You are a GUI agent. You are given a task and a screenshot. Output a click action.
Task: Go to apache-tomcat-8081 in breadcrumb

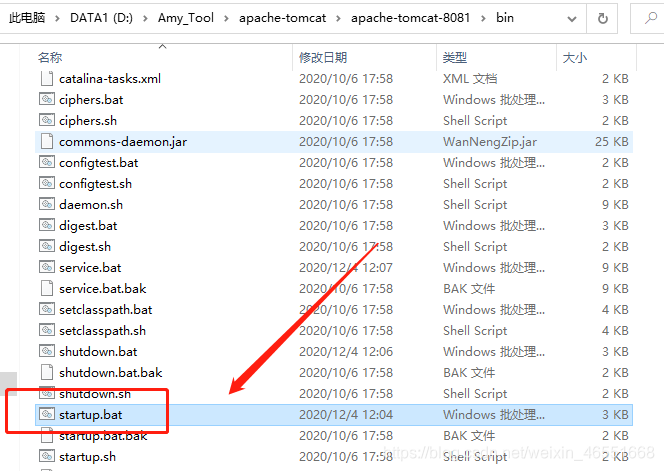tap(411, 18)
